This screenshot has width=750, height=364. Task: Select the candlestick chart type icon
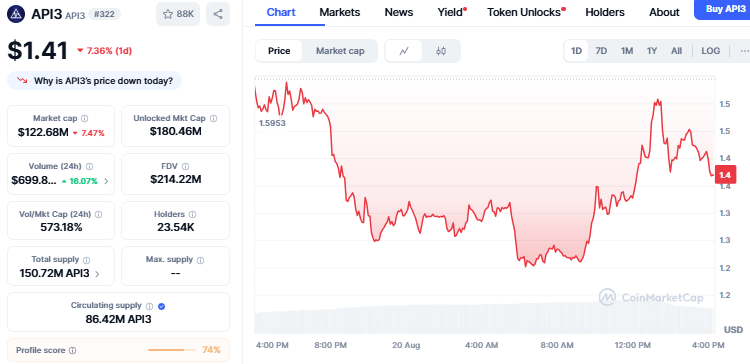441,51
